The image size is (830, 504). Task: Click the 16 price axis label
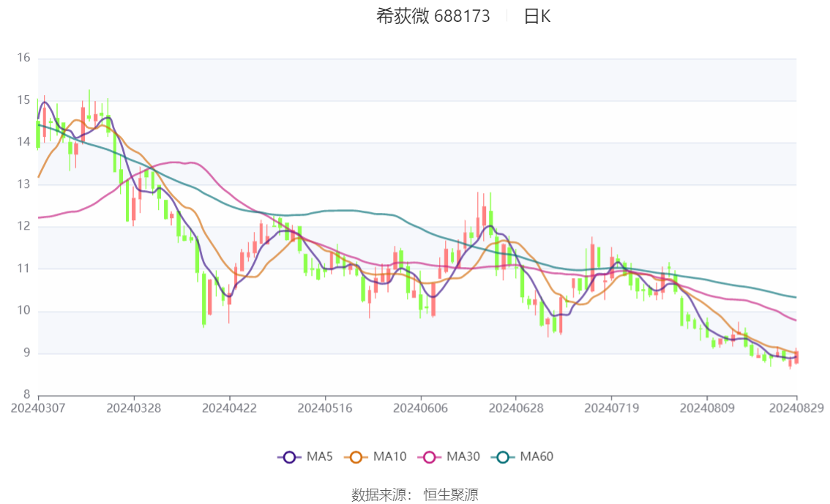tap(24, 58)
